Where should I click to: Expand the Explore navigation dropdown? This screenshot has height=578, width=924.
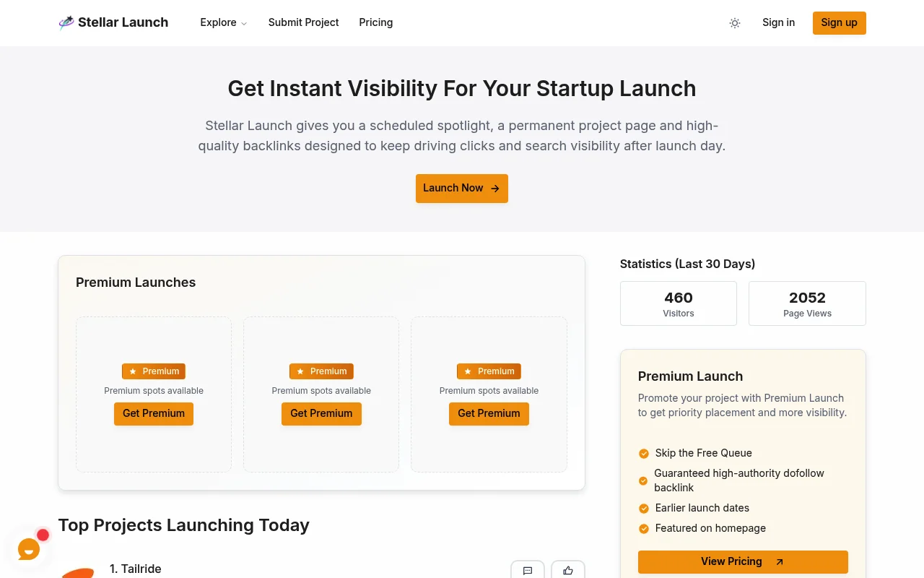223,22
